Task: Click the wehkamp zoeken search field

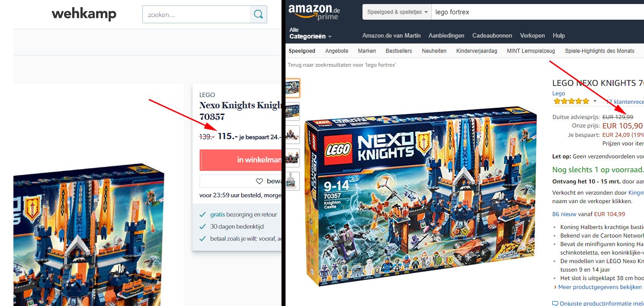Action: [196, 14]
